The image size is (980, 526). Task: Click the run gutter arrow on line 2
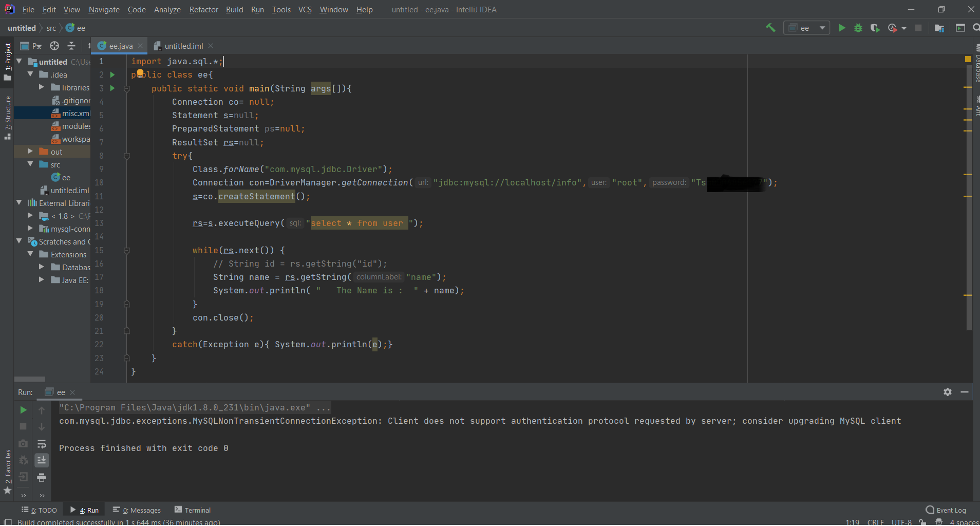pyautogui.click(x=112, y=74)
